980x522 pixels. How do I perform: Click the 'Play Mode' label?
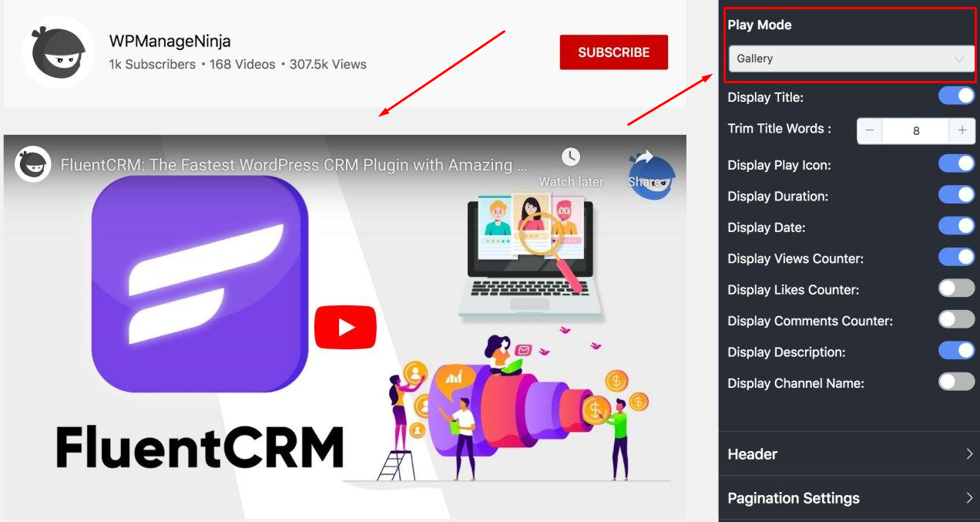coord(760,25)
